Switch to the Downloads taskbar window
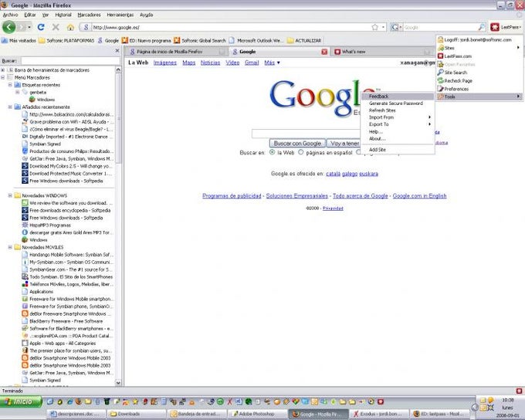The width and height of the screenshot is (525, 420). click(137, 414)
